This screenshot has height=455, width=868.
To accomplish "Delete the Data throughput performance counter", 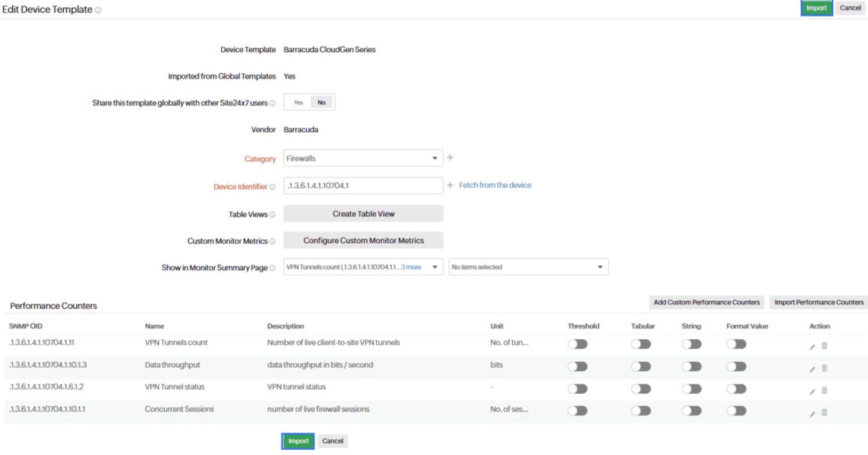I will click(x=824, y=368).
